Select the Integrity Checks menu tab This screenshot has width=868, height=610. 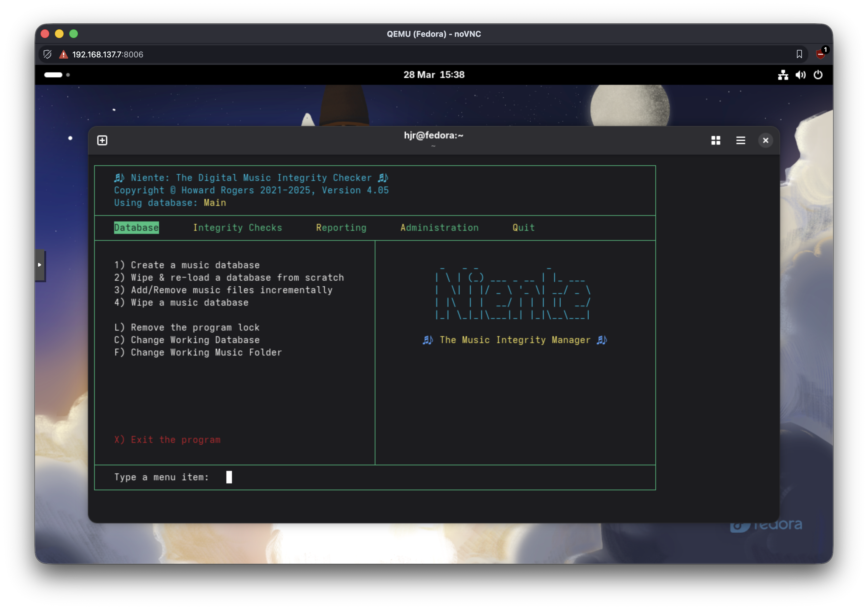click(x=237, y=228)
